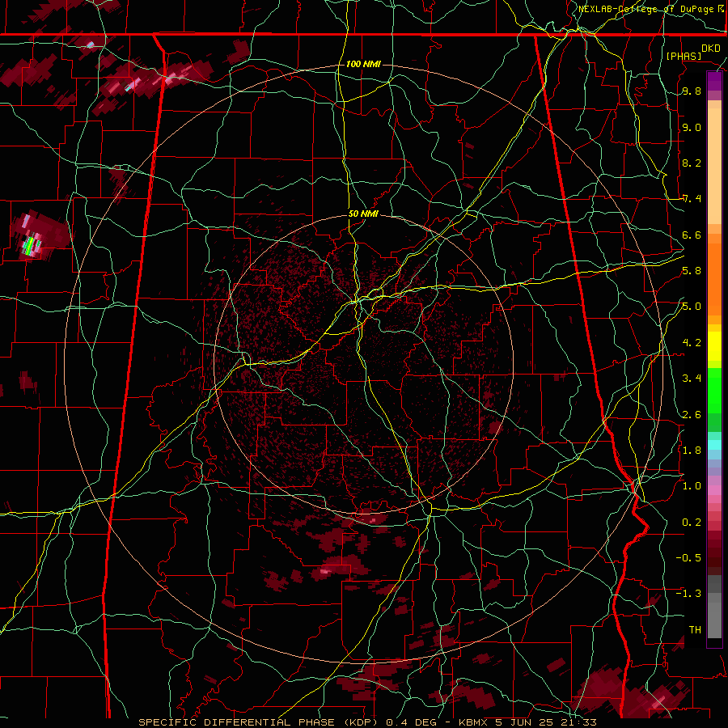This screenshot has height=728, width=728.
Task: Select the 3.4 scale value
Action: (692, 379)
